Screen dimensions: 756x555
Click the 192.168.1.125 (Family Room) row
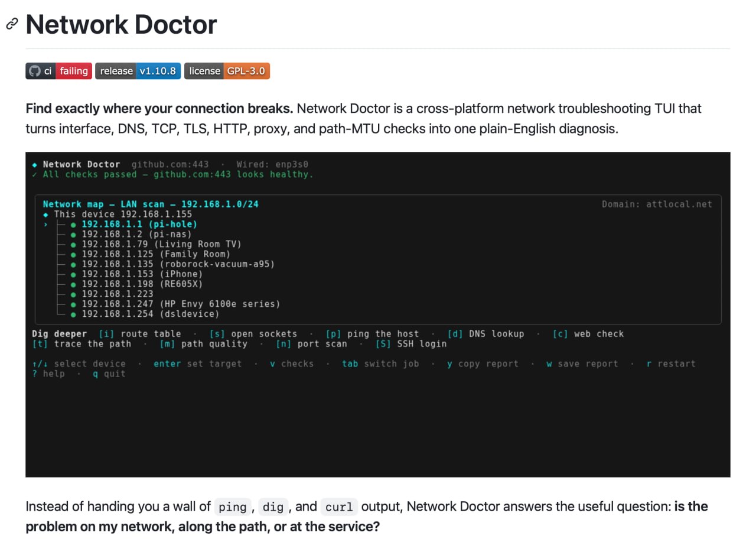(156, 254)
